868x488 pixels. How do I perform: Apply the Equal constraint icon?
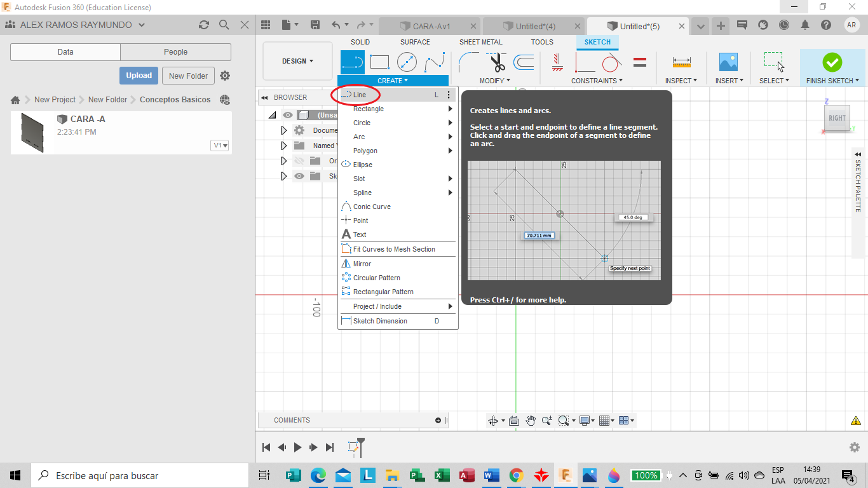click(x=640, y=62)
